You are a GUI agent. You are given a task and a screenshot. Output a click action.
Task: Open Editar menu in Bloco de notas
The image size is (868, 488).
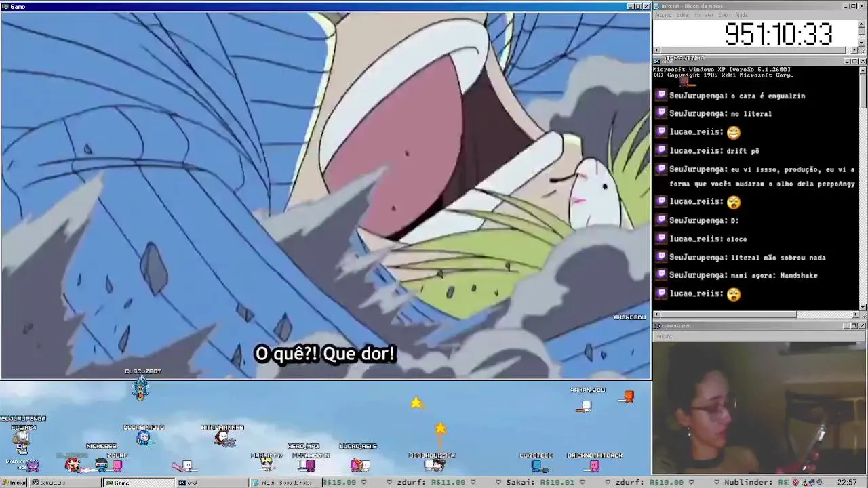point(683,15)
